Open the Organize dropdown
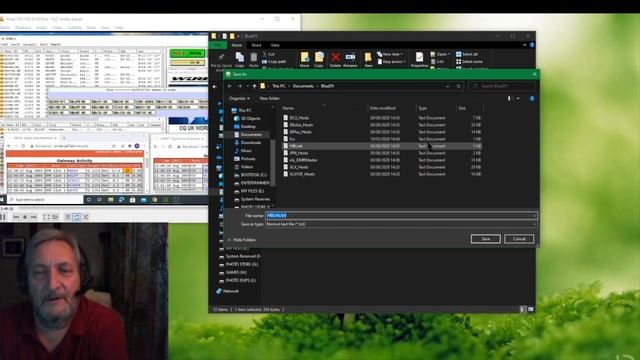Image resolution: width=640 pixels, height=360 pixels. pyautogui.click(x=239, y=98)
